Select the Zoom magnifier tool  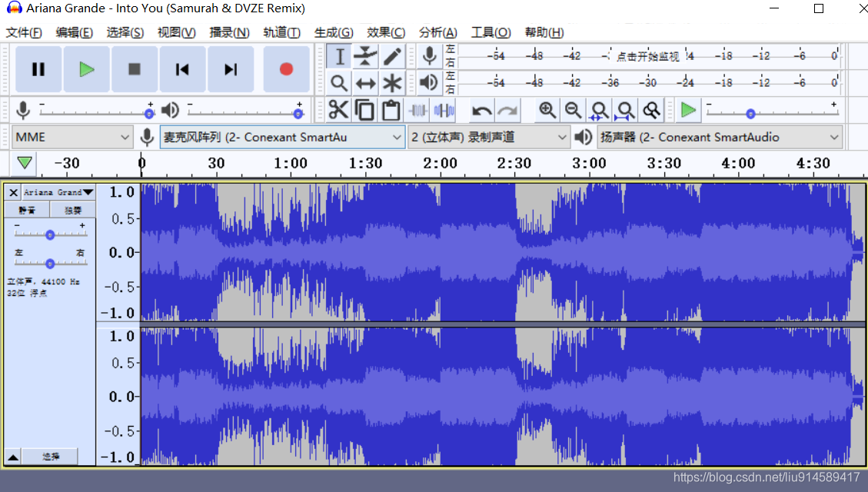coord(339,83)
